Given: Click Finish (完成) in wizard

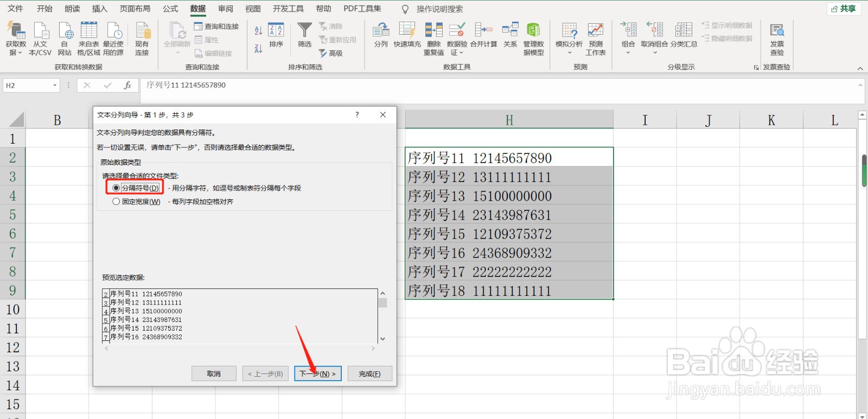Looking at the screenshot, I should [369, 373].
